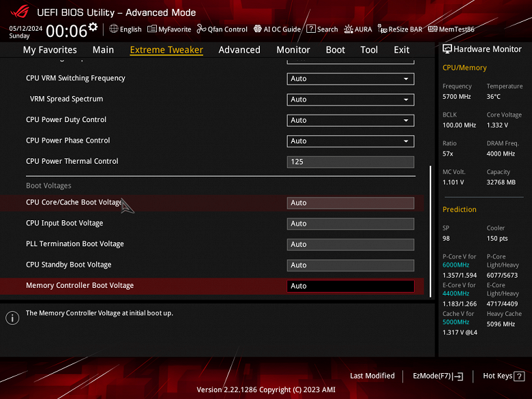Open the Monitor tab
The image size is (532, 399).
293,50
